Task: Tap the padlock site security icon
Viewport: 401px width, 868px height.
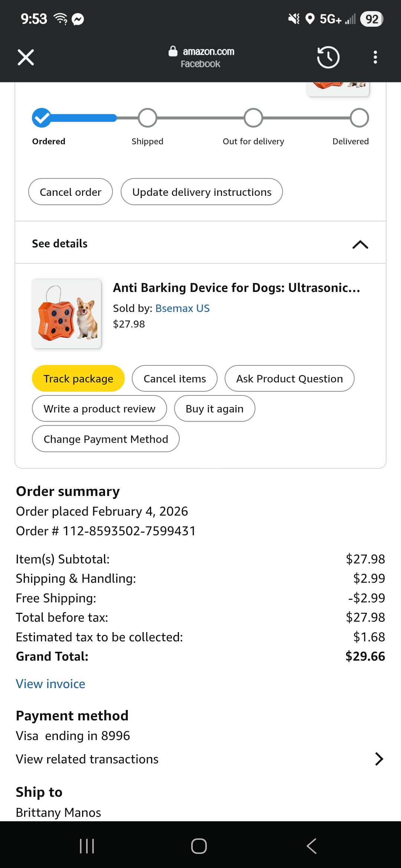Action: pos(173,51)
